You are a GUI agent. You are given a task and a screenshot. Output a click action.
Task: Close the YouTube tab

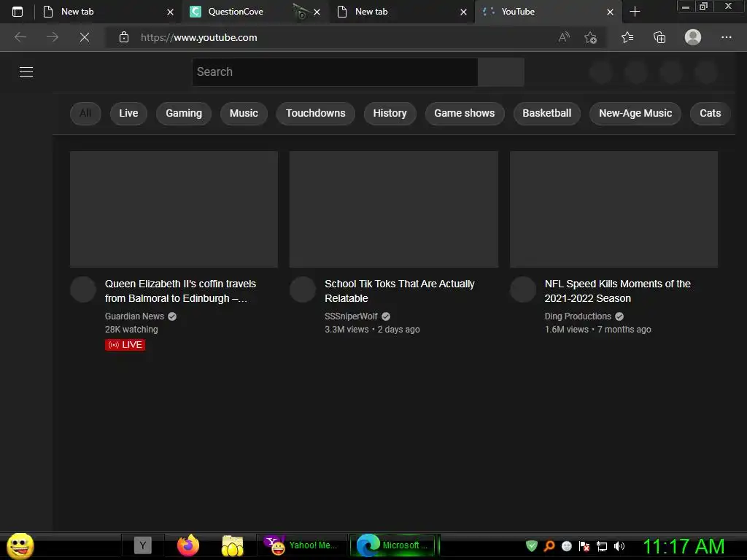click(x=610, y=12)
